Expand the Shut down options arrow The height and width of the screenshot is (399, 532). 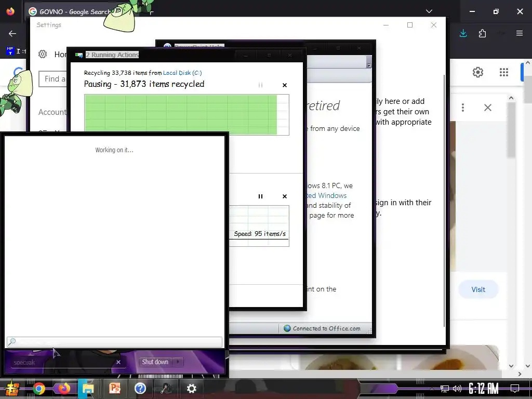coord(178,362)
